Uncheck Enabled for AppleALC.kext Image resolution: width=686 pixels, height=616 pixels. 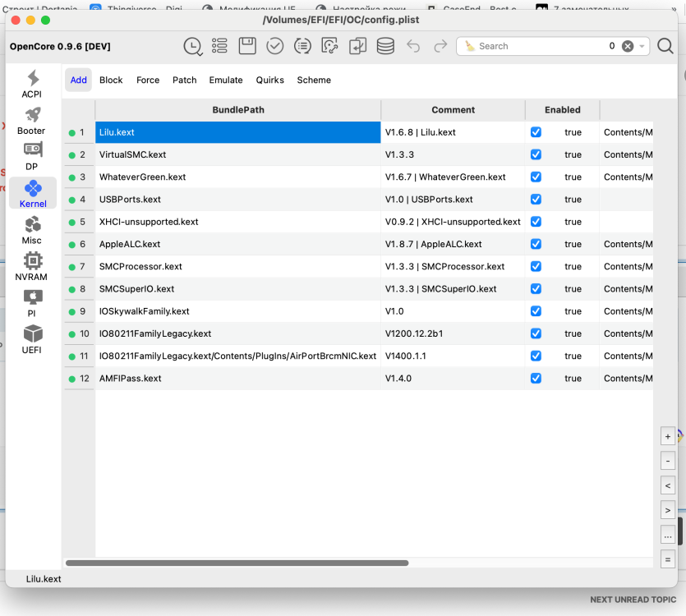(x=536, y=244)
